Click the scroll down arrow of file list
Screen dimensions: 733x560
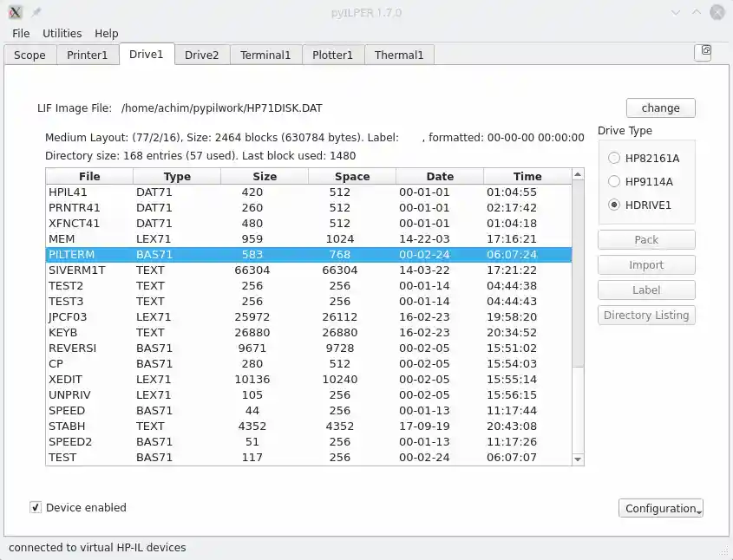coord(578,459)
